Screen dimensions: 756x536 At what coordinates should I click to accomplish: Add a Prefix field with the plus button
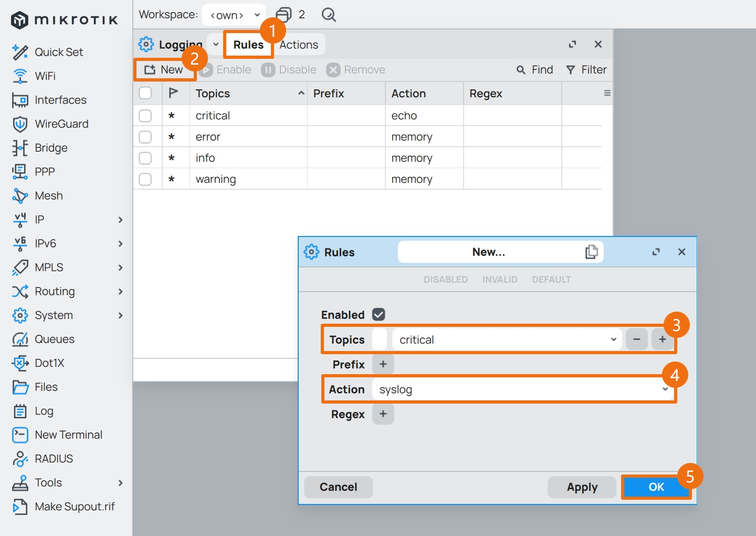point(383,364)
